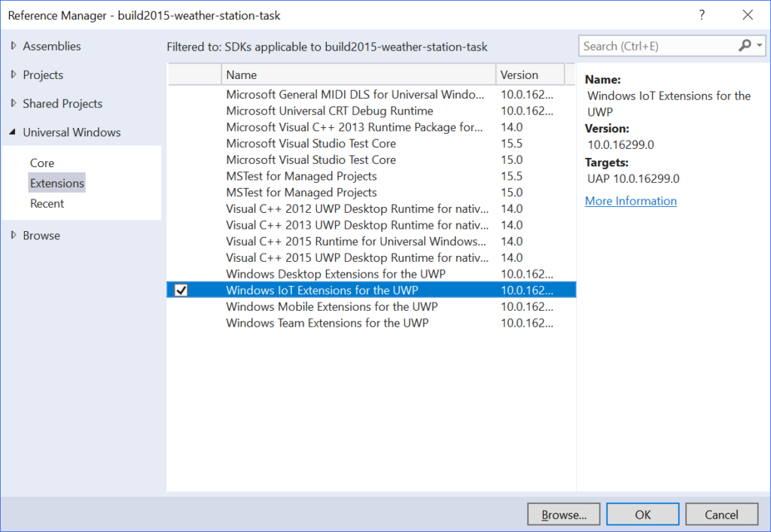The width and height of the screenshot is (771, 532).
Task: Sort list by Version column header
Action: point(530,74)
